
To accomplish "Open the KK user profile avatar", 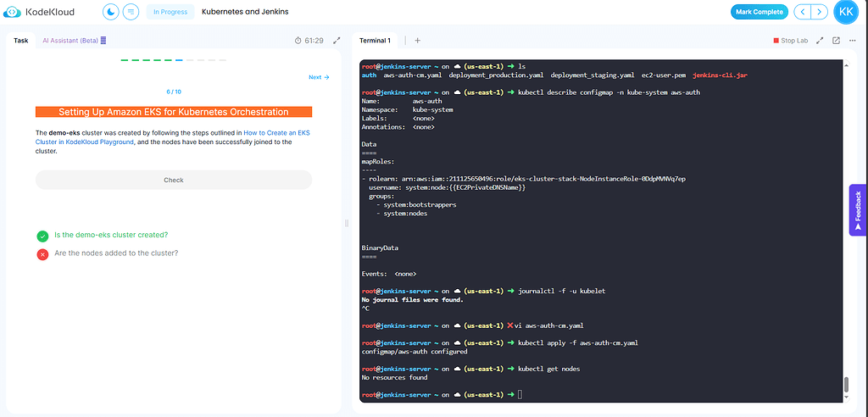I will click(846, 12).
